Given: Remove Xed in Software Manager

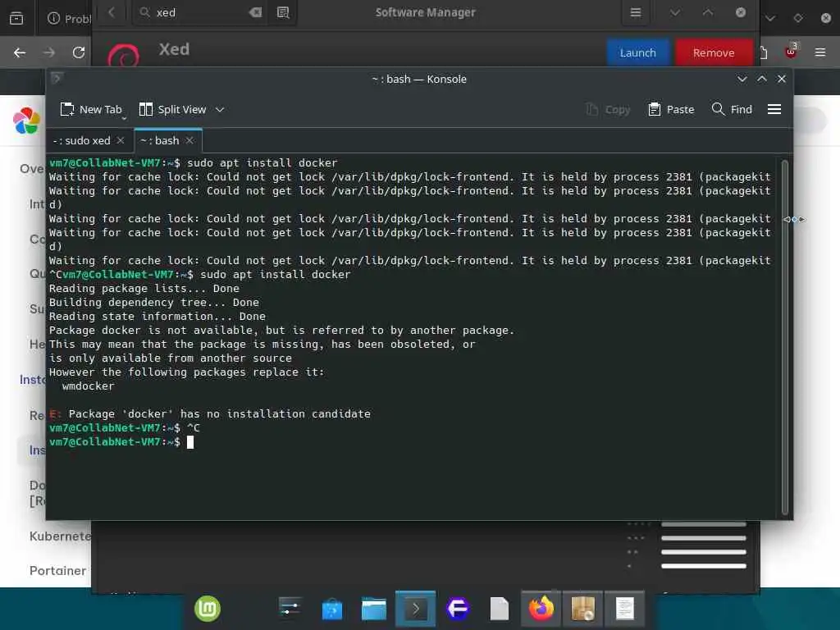Looking at the screenshot, I should click(714, 52).
